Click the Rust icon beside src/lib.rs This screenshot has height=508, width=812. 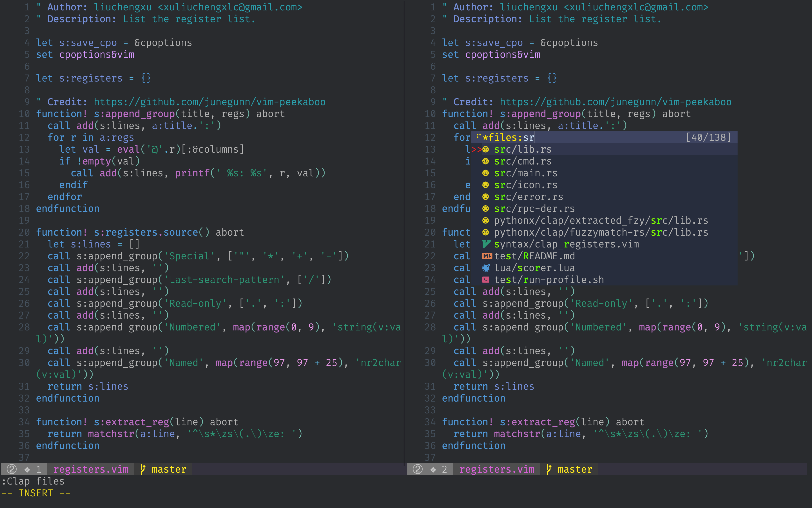point(486,149)
